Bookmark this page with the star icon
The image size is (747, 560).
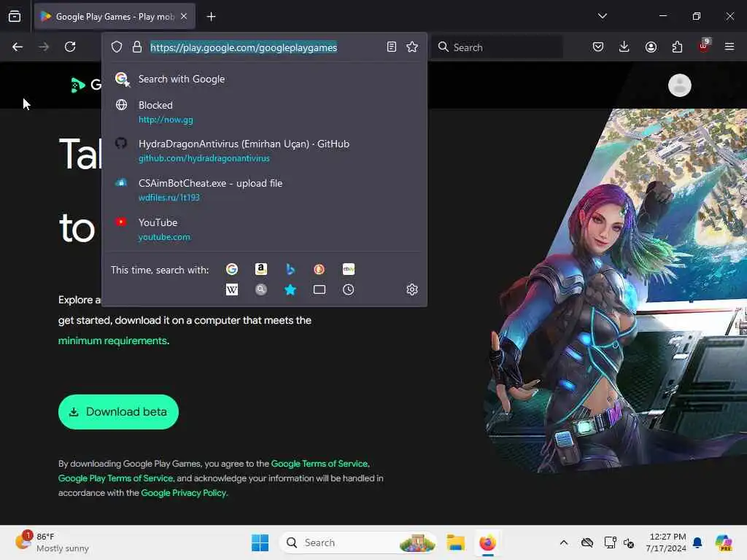coord(412,47)
